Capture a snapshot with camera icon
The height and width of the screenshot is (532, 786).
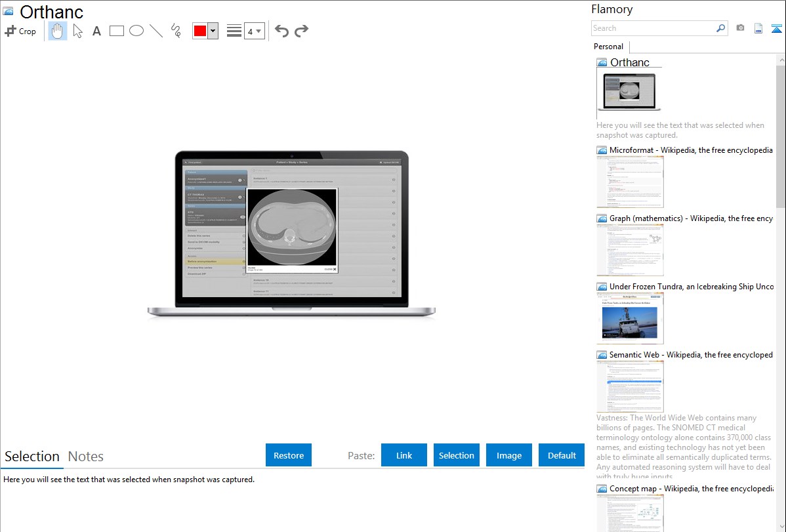point(740,28)
